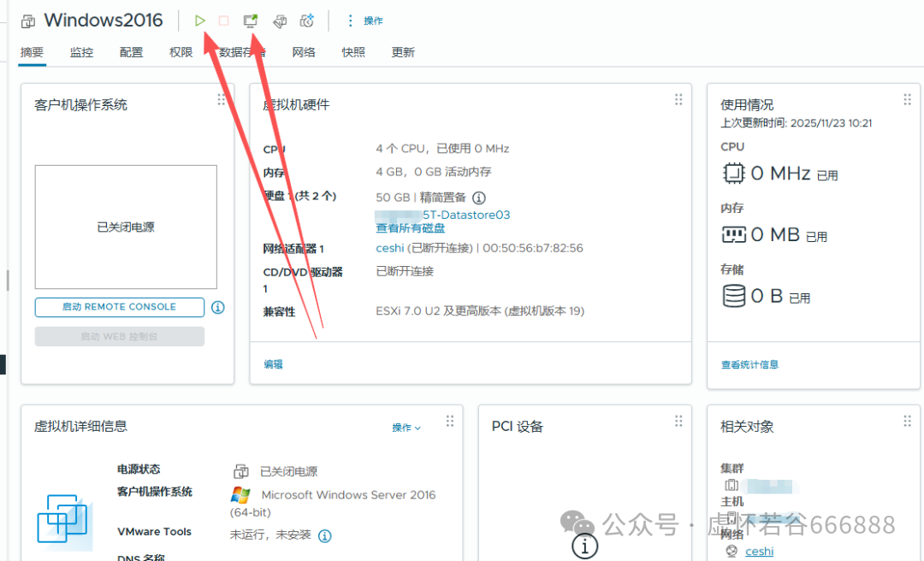
Task: Go to the 网络 tab
Action: 304,52
